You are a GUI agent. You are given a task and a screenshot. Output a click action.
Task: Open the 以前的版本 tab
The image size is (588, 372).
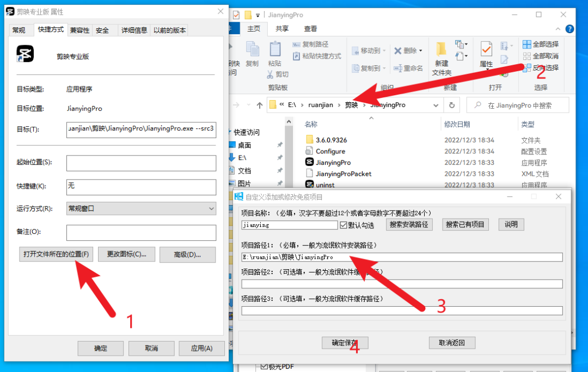click(x=169, y=30)
